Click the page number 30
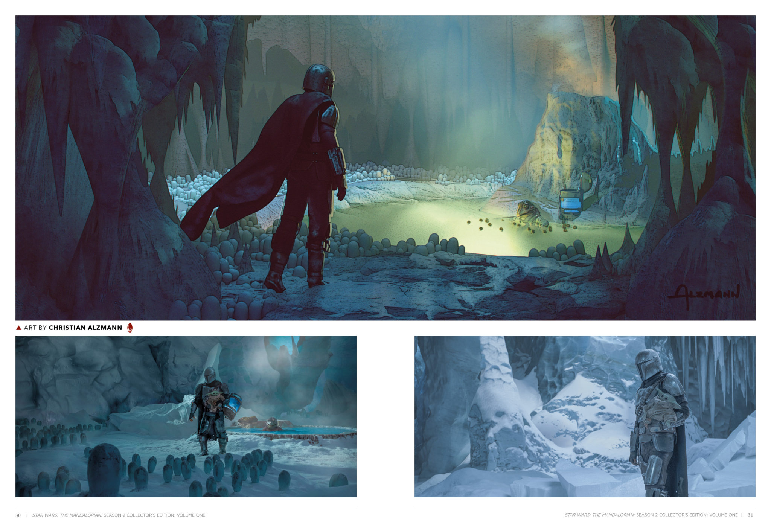 tap(18, 515)
